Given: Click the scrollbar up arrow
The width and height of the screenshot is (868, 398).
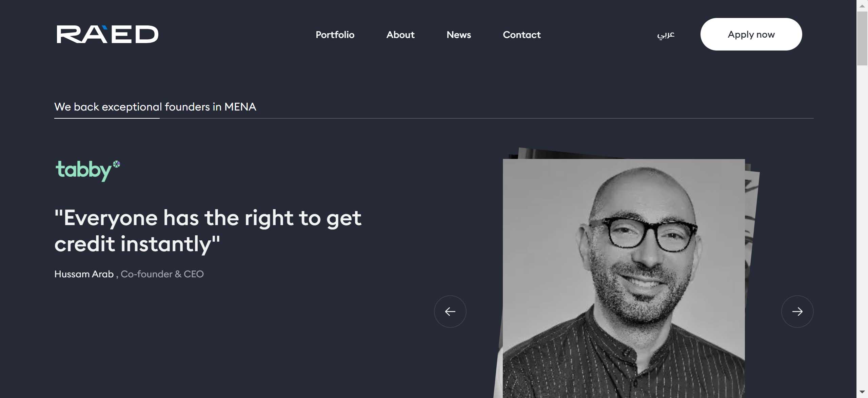Looking at the screenshot, I should [862, 6].
